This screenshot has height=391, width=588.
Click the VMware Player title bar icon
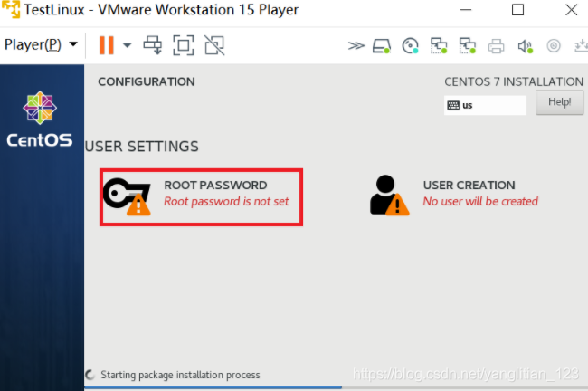(x=11, y=9)
